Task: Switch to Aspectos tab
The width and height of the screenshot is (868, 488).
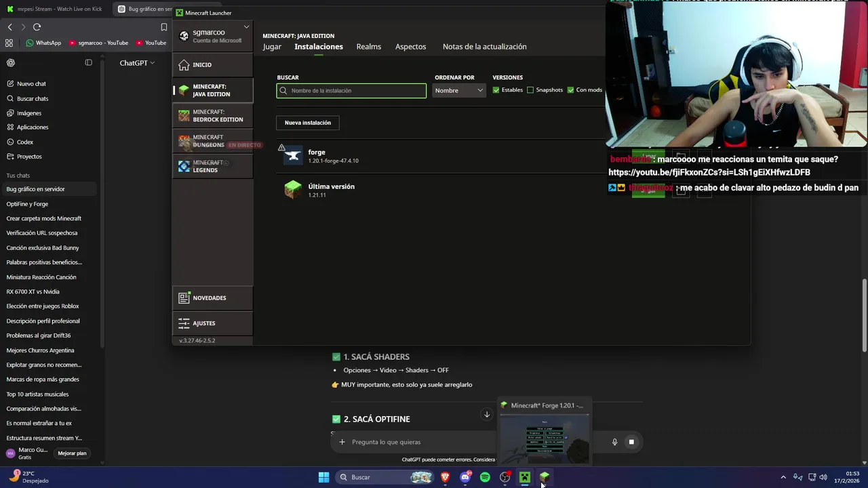Action: click(411, 47)
